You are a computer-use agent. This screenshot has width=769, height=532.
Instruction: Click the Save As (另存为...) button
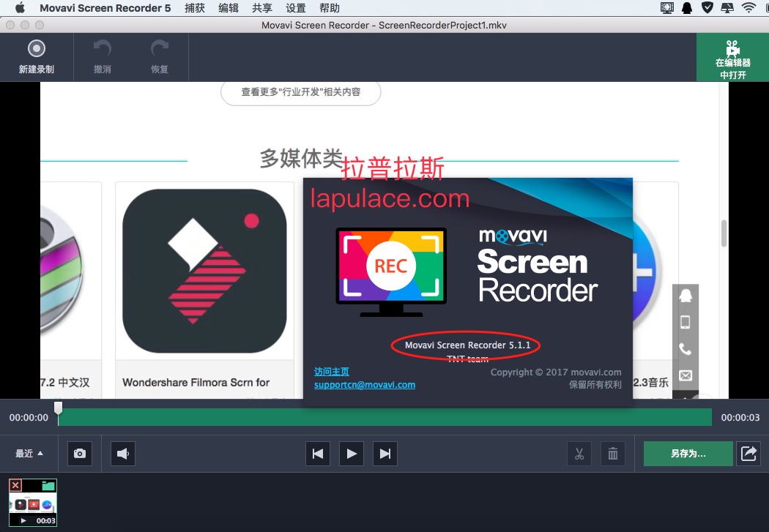point(688,454)
